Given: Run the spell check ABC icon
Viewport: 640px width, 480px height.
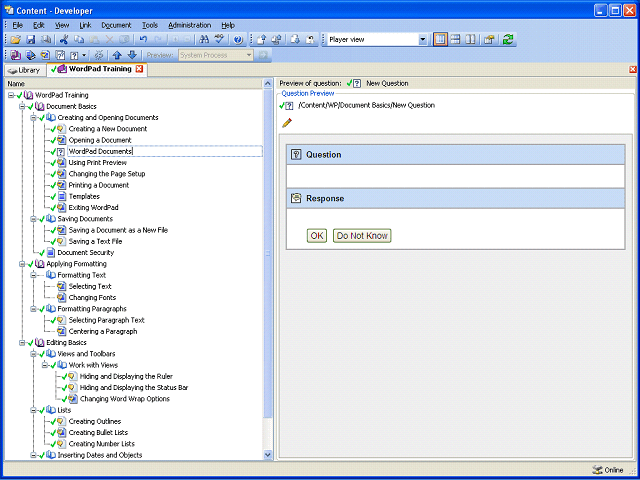Looking at the screenshot, I should point(220,40).
